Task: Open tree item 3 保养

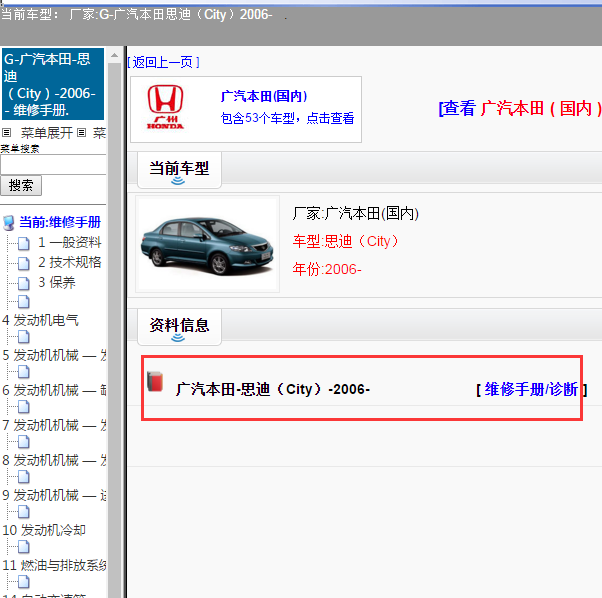Action: [57, 282]
